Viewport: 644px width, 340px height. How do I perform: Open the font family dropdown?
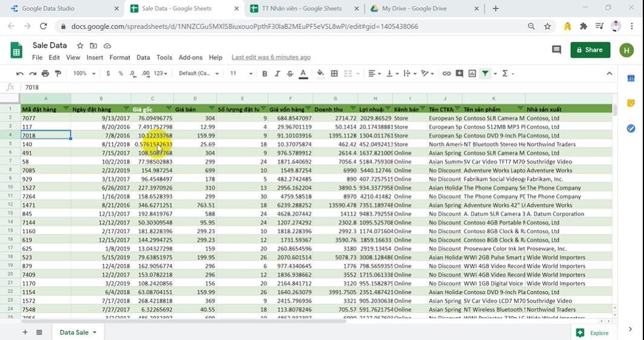coord(199,74)
